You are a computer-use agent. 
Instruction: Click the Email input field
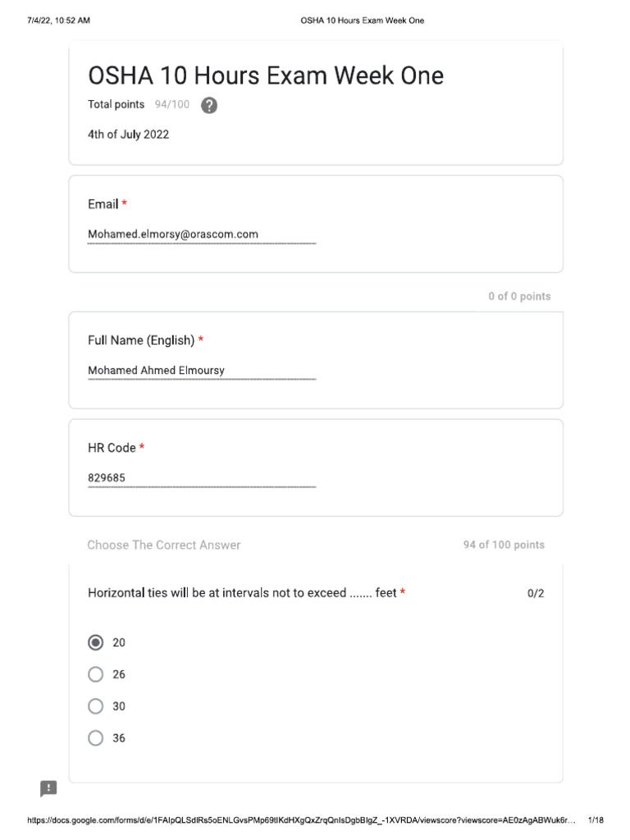pyautogui.click(x=202, y=235)
